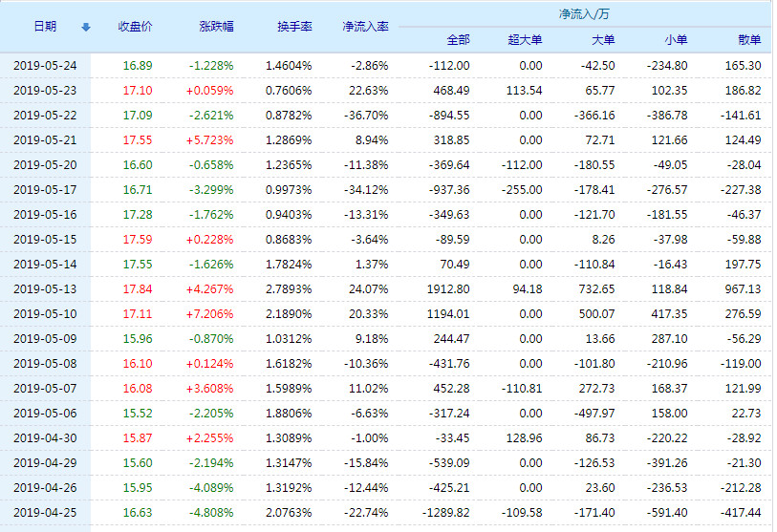Click retail order value 967.13
Viewport: 777px width, 532px height.
point(743,288)
